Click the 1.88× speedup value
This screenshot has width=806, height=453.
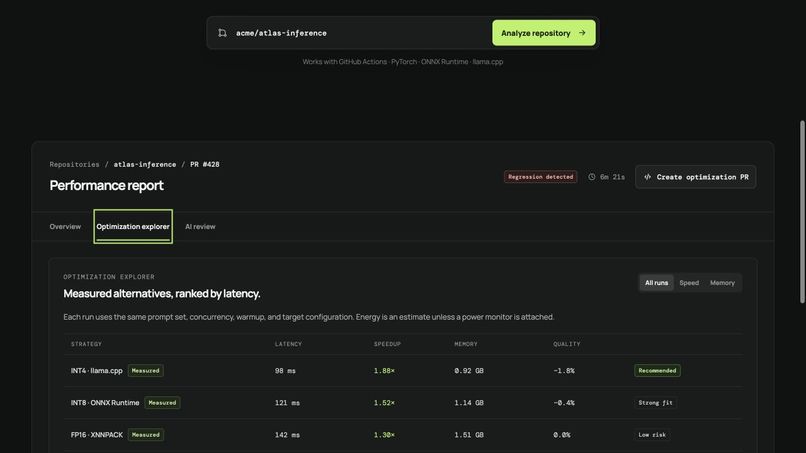pos(384,371)
